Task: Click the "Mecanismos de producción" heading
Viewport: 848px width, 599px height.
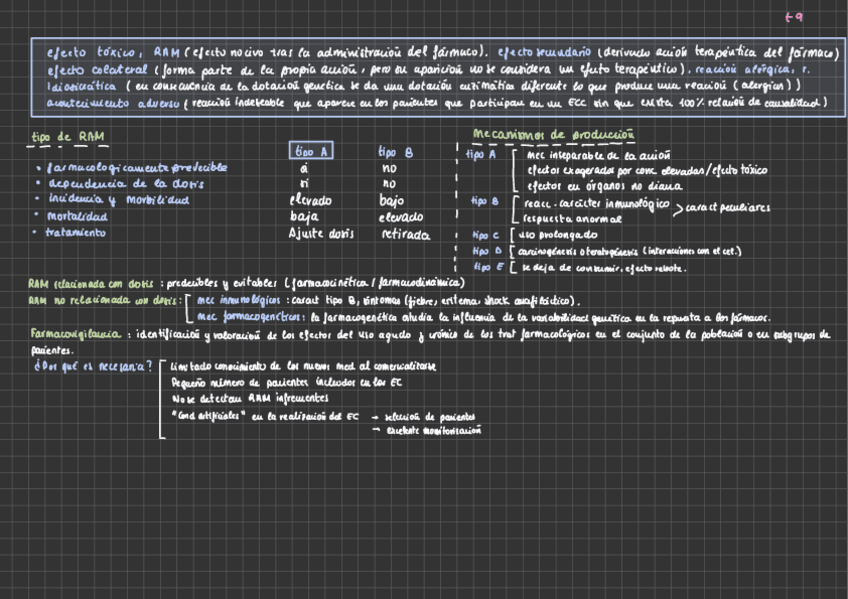Action: click(555, 135)
